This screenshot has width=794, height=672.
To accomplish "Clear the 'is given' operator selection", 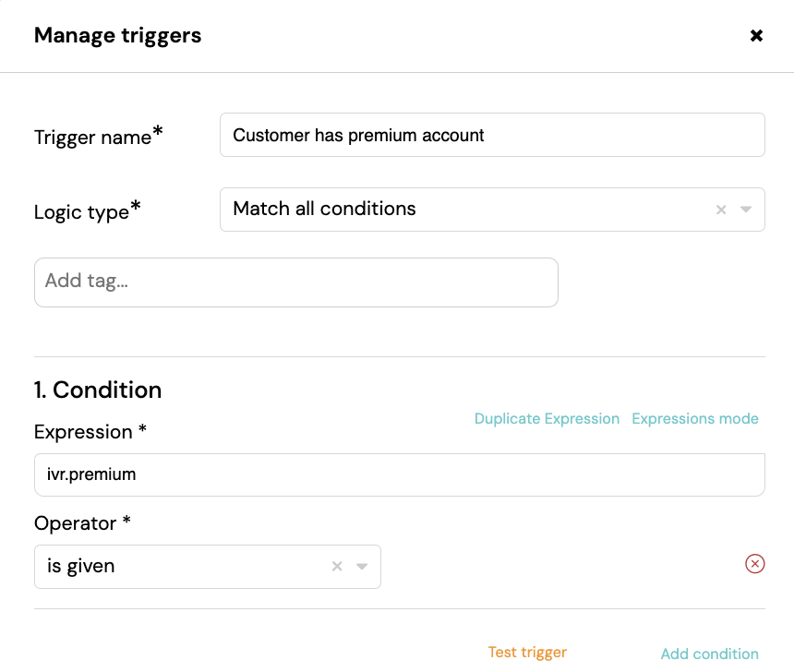I will (337, 566).
